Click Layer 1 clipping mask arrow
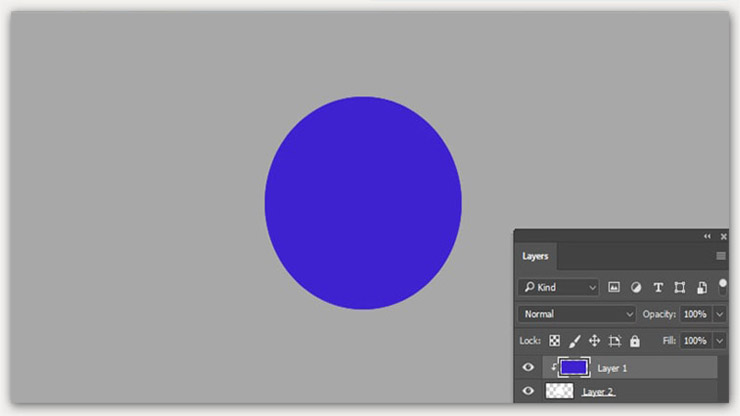The height and width of the screenshot is (416, 740). click(x=553, y=366)
